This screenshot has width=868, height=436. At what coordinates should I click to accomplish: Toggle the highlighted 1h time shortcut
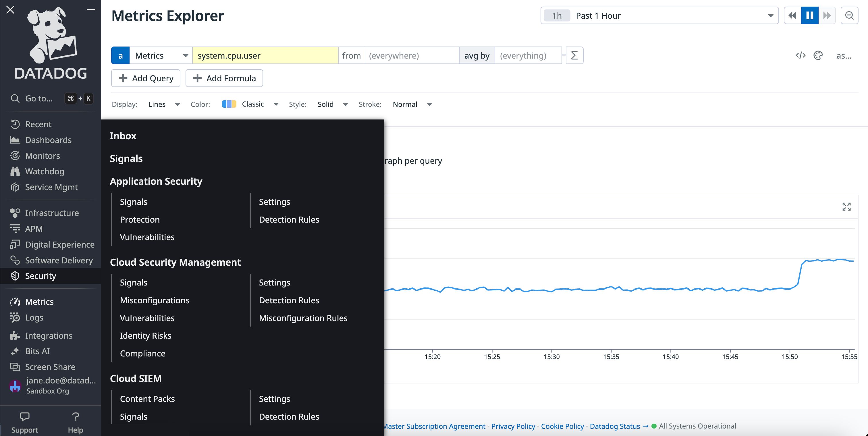tap(556, 15)
